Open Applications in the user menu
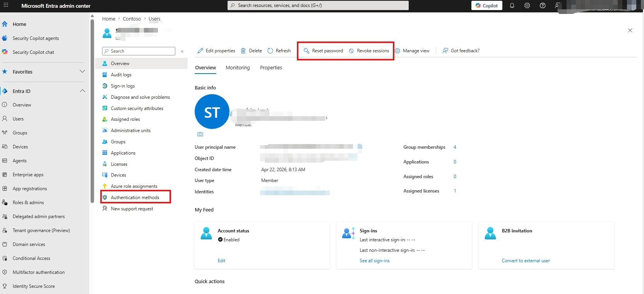Viewport: 644px width, 294px height. [x=123, y=153]
